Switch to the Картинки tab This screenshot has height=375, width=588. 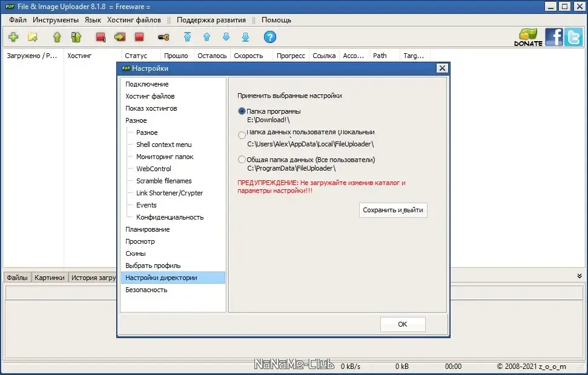50,278
